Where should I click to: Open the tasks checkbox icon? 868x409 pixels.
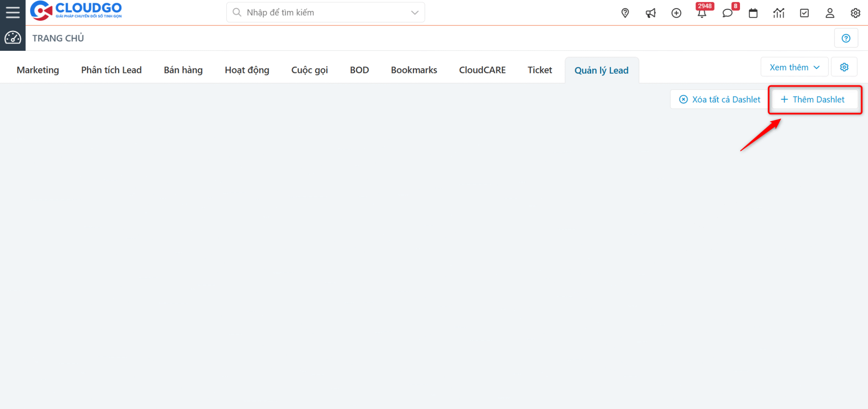804,13
